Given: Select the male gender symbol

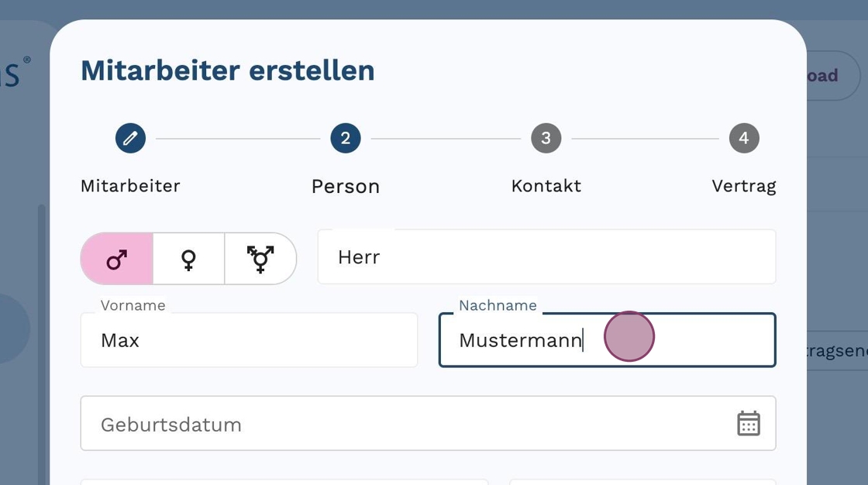Looking at the screenshot, I should click(x=117, y=259).
